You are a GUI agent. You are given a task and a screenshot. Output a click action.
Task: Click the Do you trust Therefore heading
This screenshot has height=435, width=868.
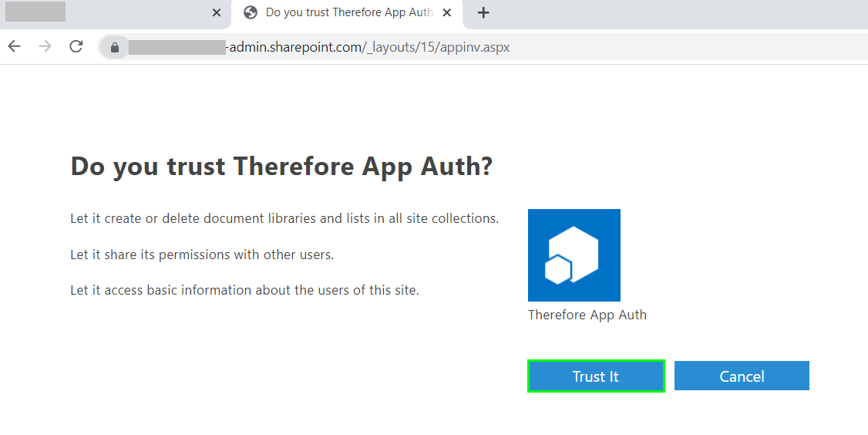tap(281, 166)
